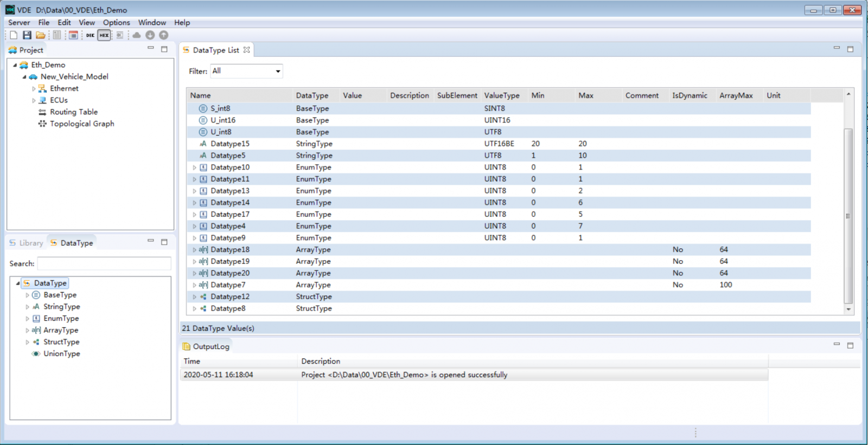The image size is (868, 445).
Task: Save the project with the floppy disk icon
Action: 27,35
